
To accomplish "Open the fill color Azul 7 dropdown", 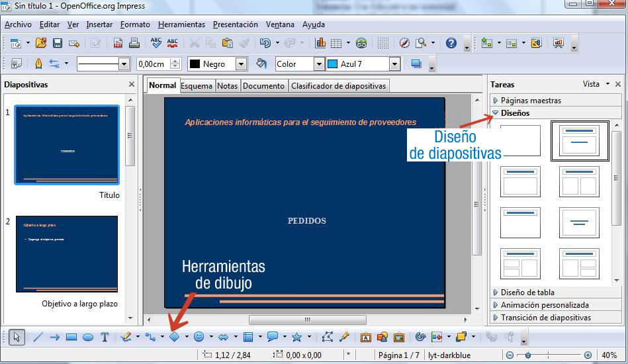I will 394,64.
